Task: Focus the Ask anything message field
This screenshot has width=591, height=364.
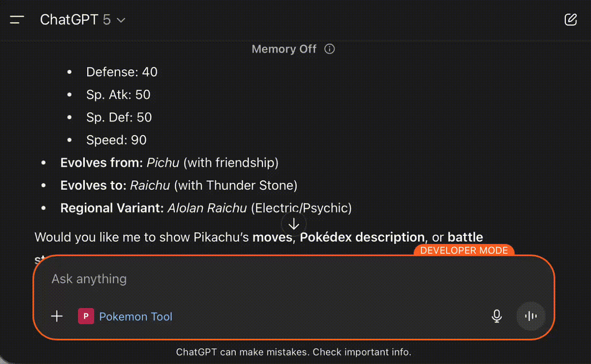Action: 246,279
